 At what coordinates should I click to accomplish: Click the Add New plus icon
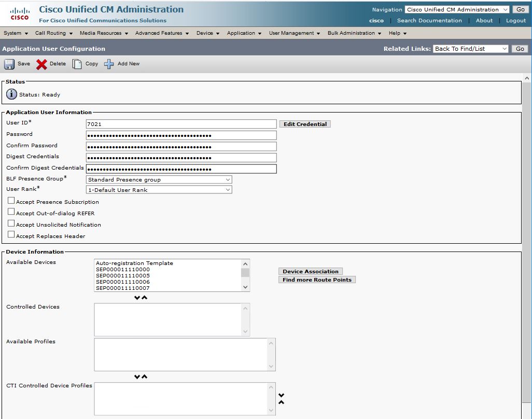(x=109, y=64)
